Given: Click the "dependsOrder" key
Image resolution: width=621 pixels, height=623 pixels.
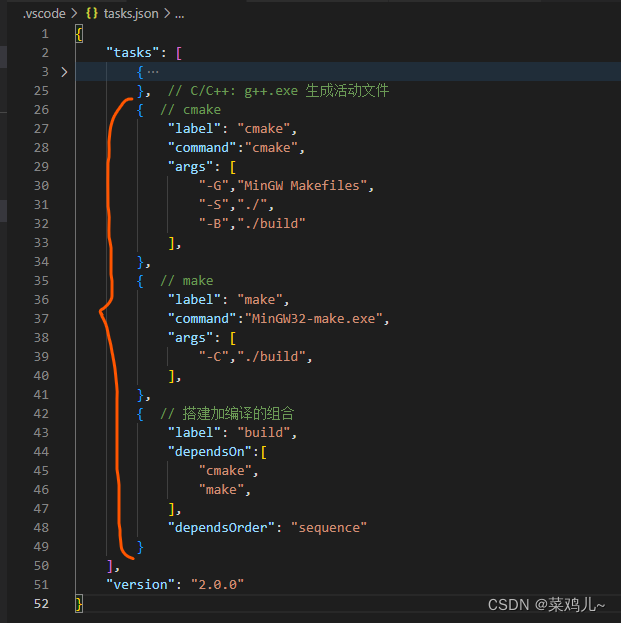Looking at the screenshot, I should pos(221,528).
